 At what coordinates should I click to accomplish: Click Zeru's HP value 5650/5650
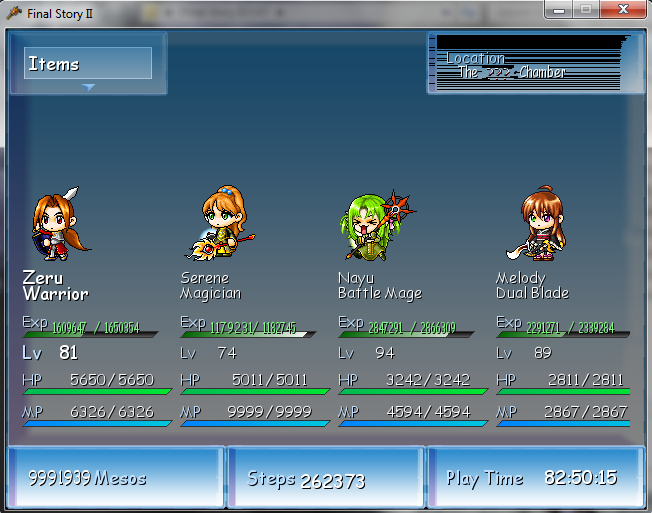(112, 380)
